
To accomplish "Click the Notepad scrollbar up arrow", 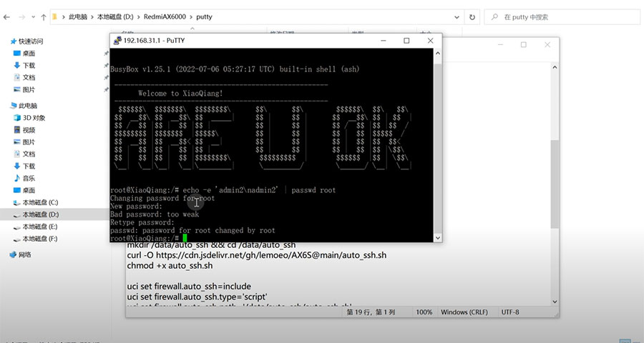I will tap(555, 67).
